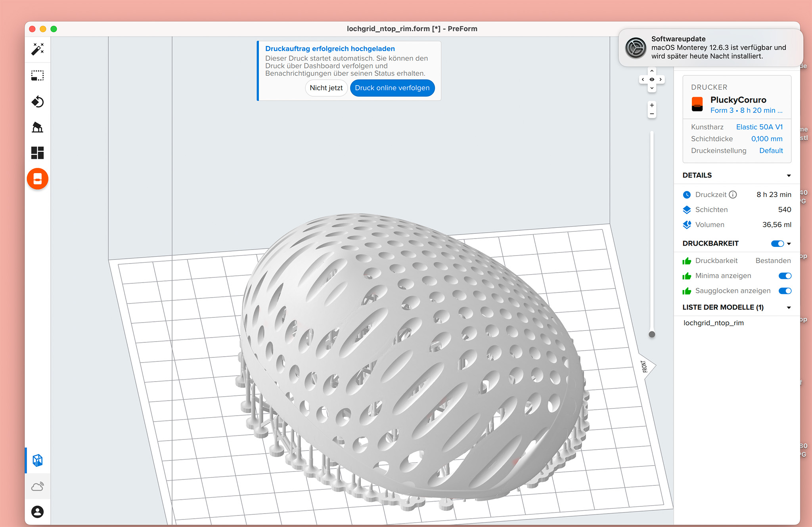Open the Elastic 50A V1 resin setting
Screen dimensions: 812x527
(x=759, y=127)
